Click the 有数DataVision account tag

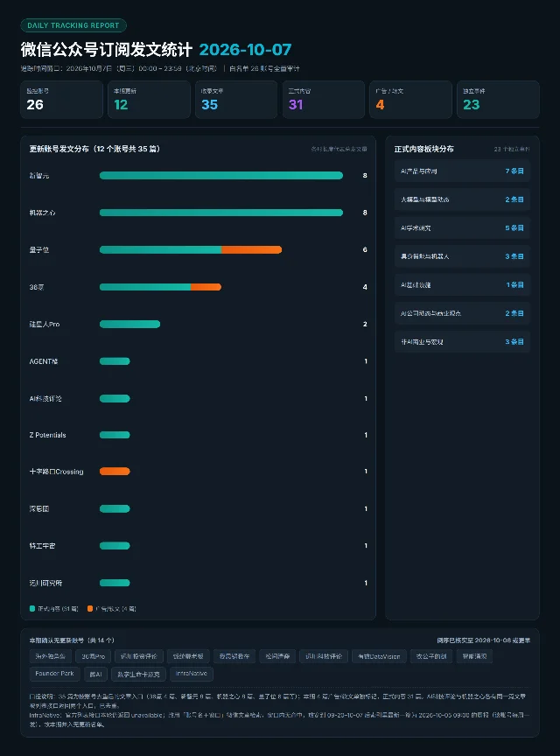coord(379,656)
